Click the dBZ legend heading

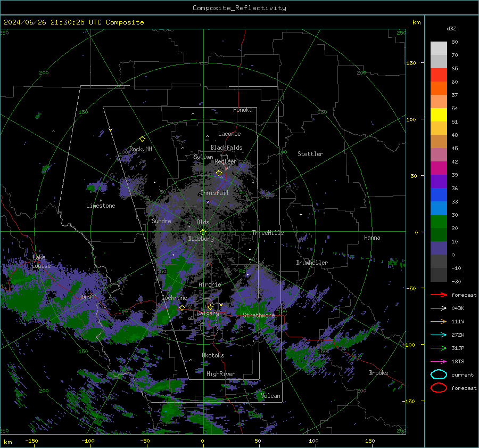(451, 29)
